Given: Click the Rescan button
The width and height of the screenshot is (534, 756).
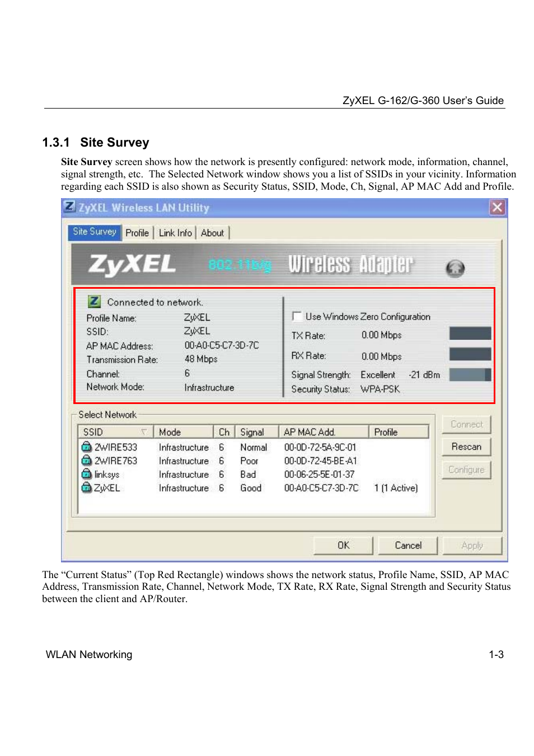Looking at the screenshot, I should [x=466, y=447].
